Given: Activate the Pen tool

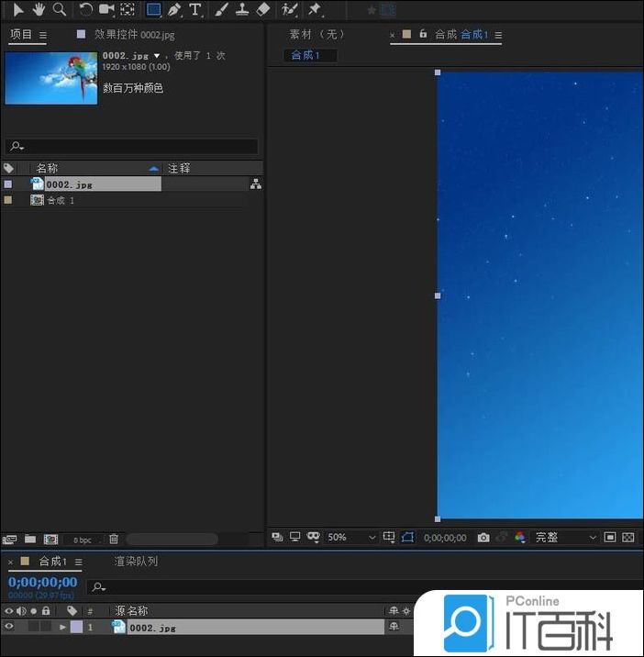Looking at the screenshot, I should point(174,9).
